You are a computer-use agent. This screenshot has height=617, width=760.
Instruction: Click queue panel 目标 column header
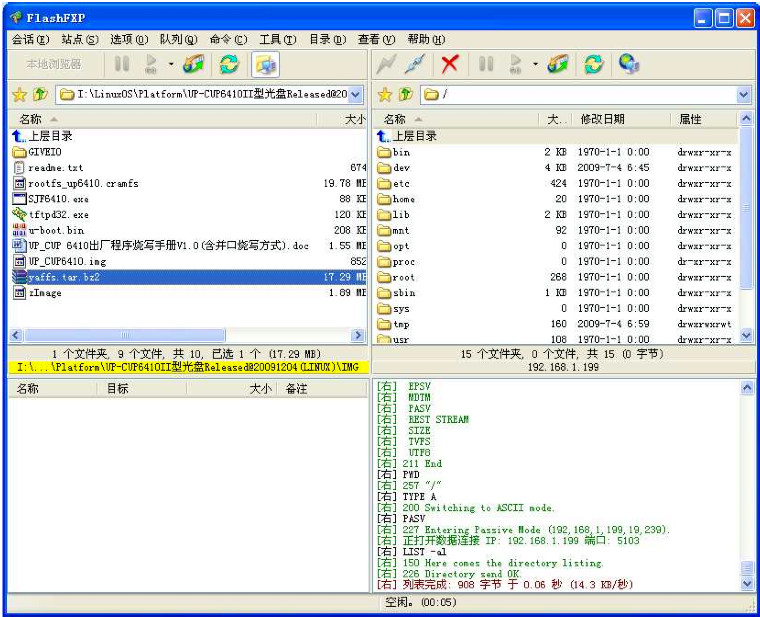pyautogui.click(x=142, y=389)
